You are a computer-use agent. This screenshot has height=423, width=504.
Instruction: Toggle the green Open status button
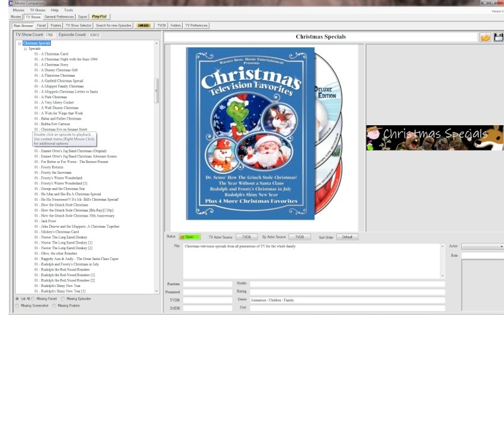(190, 237)
